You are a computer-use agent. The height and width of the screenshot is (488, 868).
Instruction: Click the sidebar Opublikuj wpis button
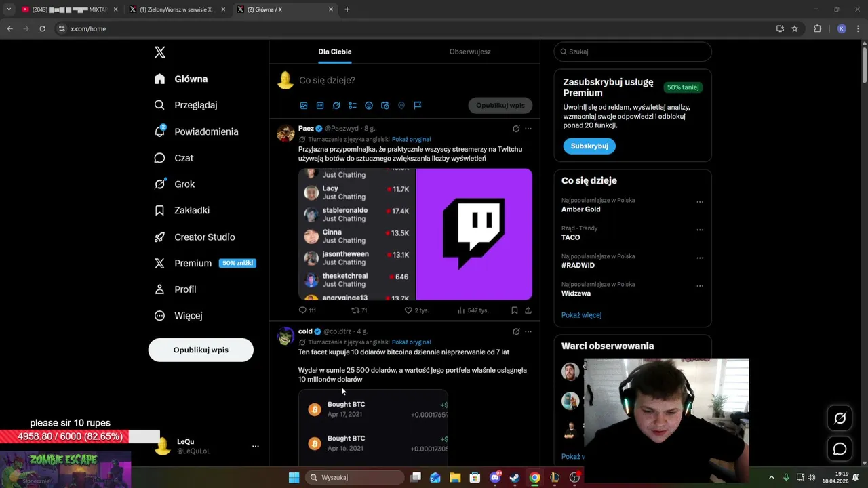pos(201,350)
